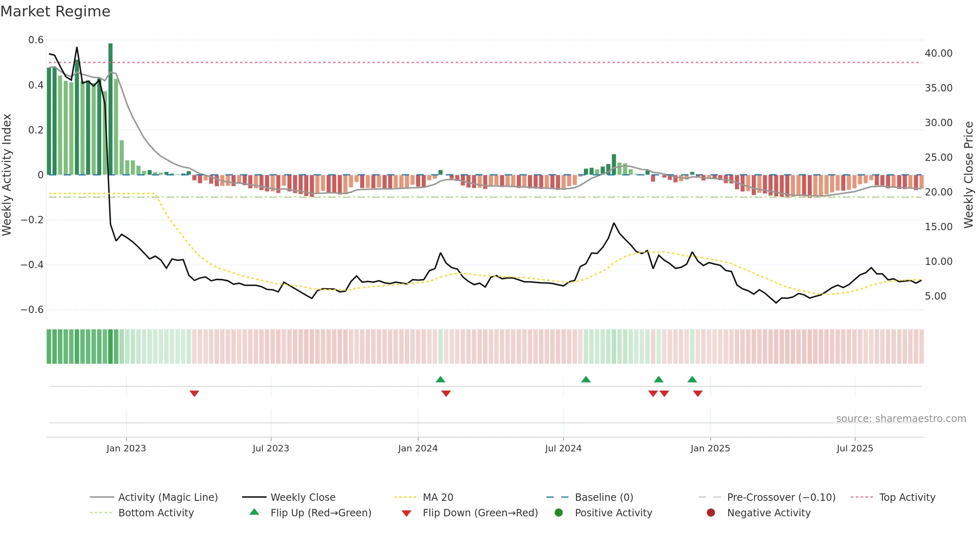The image size is (980, 551).
Task: Click the Jul 2024 axis label
Action: pyautogui.click(x=563, y=449)
